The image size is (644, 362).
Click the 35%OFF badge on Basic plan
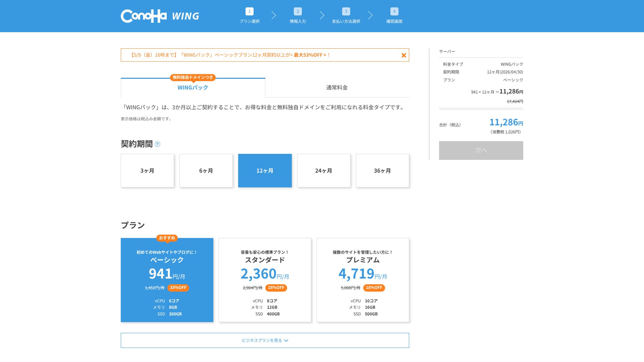[178, 288]
